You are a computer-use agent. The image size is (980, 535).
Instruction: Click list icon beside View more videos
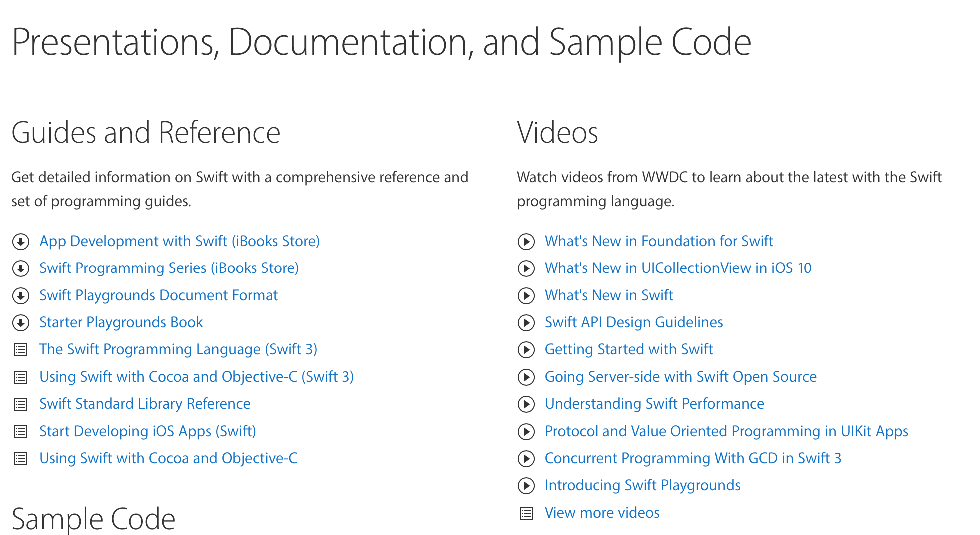(526, 513)
